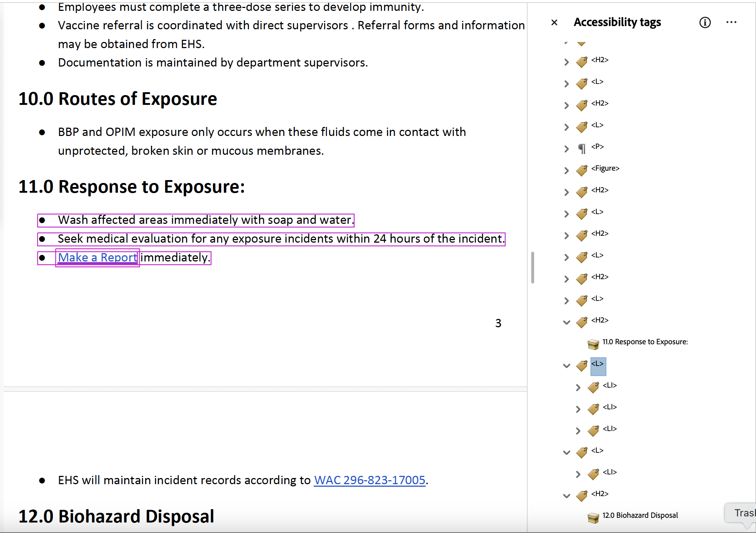
Task: Click the content icon for 11.0 Response to Exposure
Action: click(593, 344)
